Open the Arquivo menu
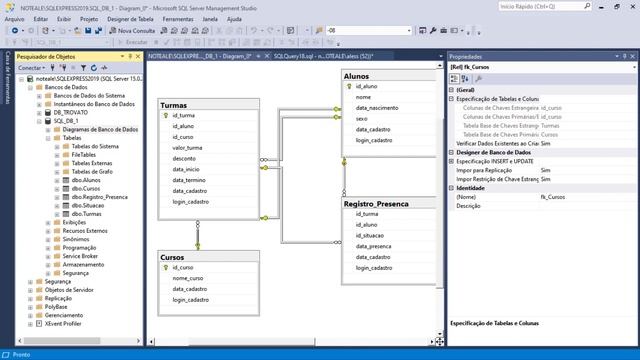This screenshot has width=640, height=360. [x=14, y=19]
